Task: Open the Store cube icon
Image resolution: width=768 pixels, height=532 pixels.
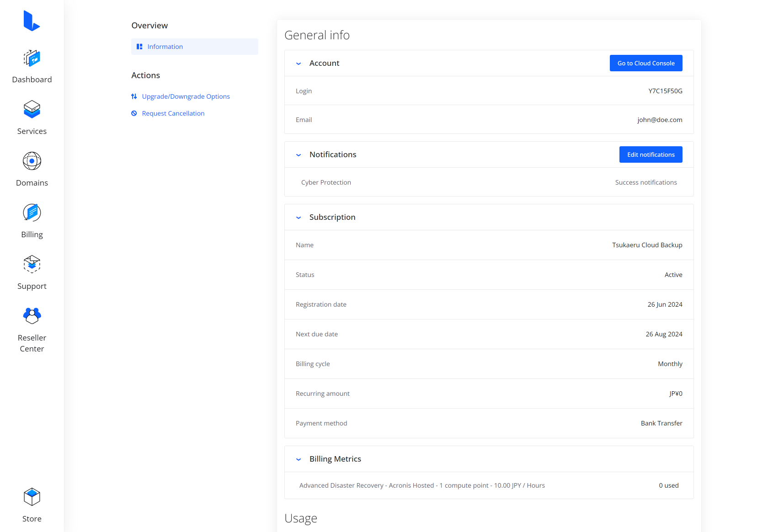Action: tap(32, 497)
